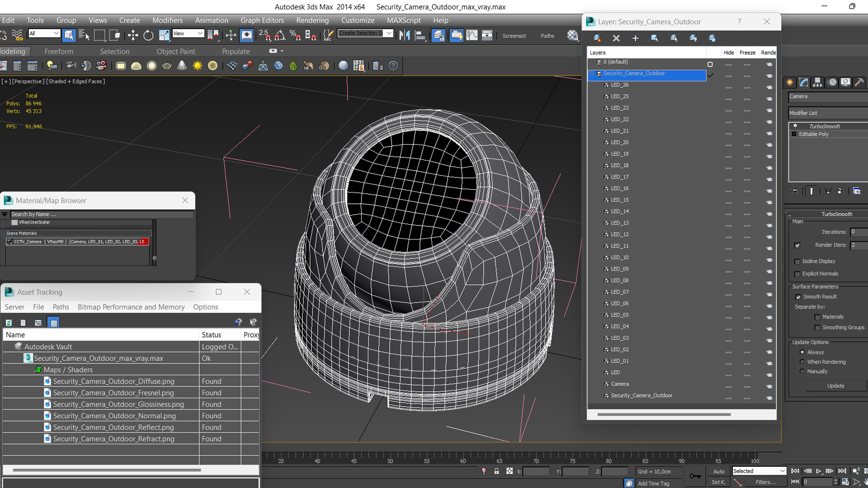Click Add Selected Objects plus icon

[x=635, y=38]
